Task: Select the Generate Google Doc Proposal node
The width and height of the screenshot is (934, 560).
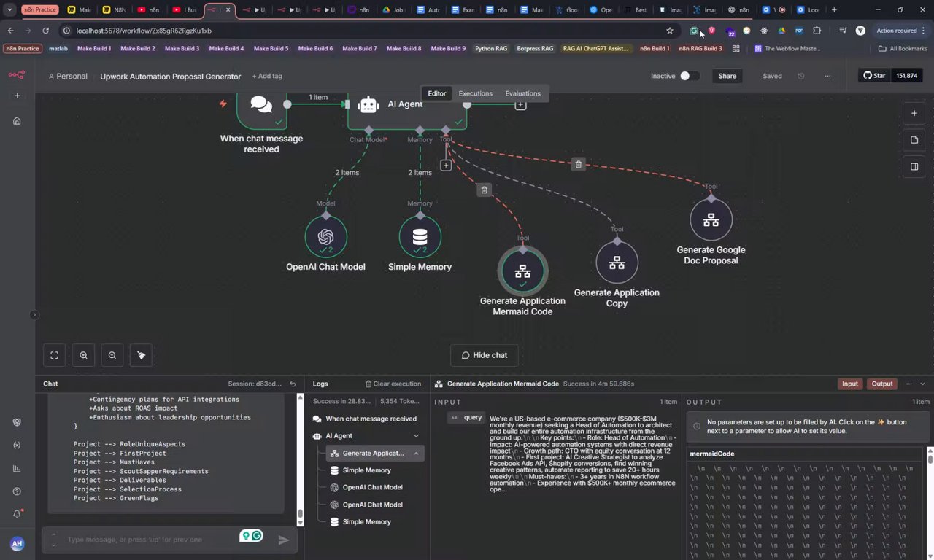Action: pyautogui.click(x=711, y=219)
